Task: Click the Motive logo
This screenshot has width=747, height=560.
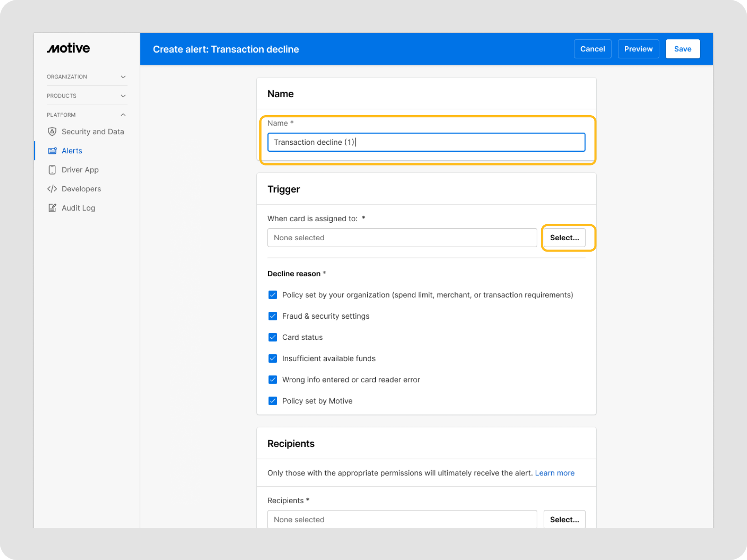Action: (69, 48)
